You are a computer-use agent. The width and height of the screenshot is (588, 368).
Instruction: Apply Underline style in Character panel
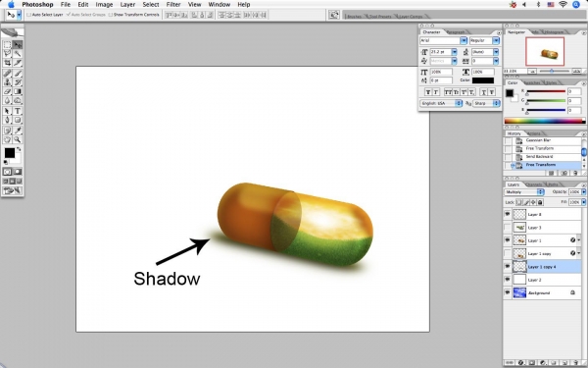point(484,92)
